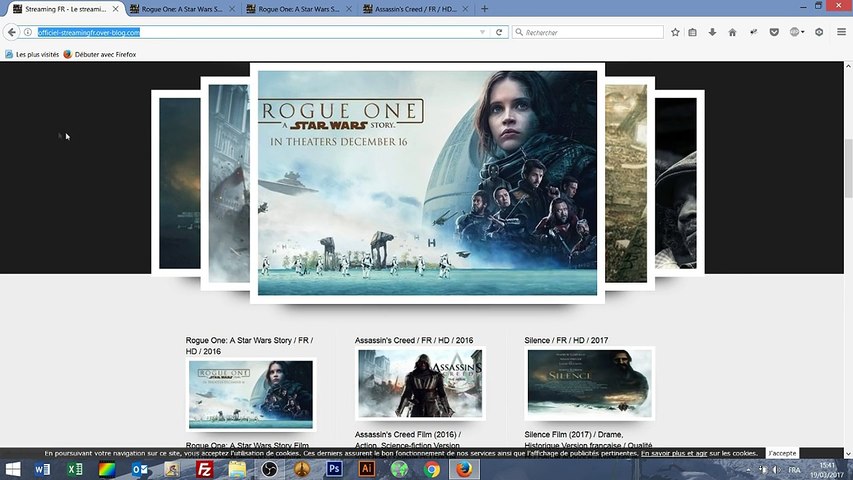
Task: Open the volume control in system tray
Action: 776,470
